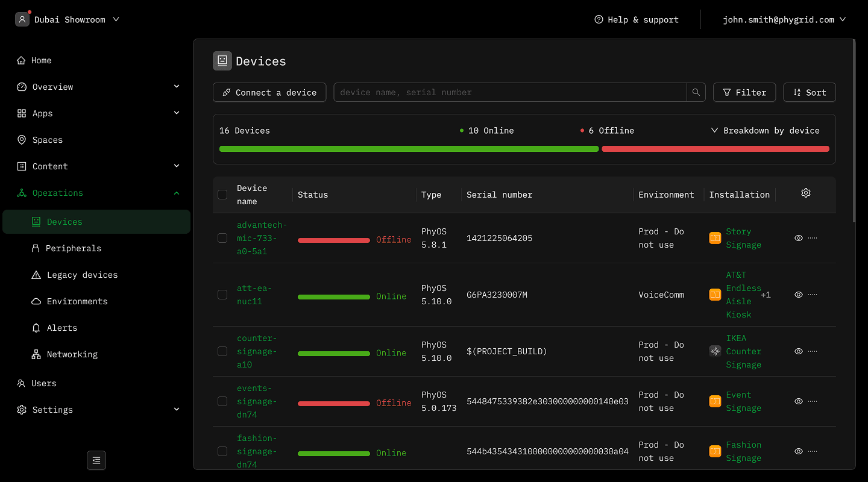Image resolution: width=868 pixels, height=482 pixels.
Task: Click the IKEA Counter Signage icon
Action: [x=715, y=351]
